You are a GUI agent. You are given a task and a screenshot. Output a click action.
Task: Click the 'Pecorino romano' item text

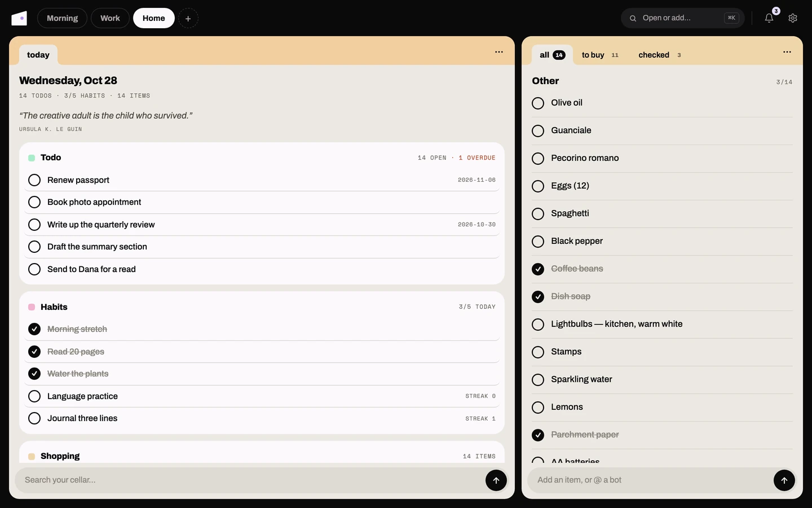click(585, 158)
